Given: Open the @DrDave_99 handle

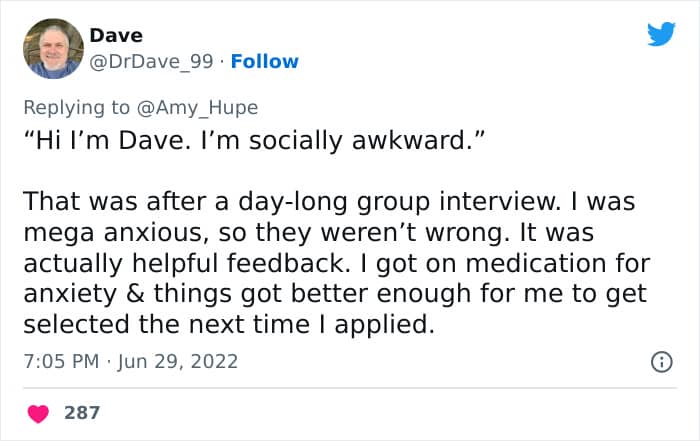Looking at the screenshot, I should tap(151, 62).
